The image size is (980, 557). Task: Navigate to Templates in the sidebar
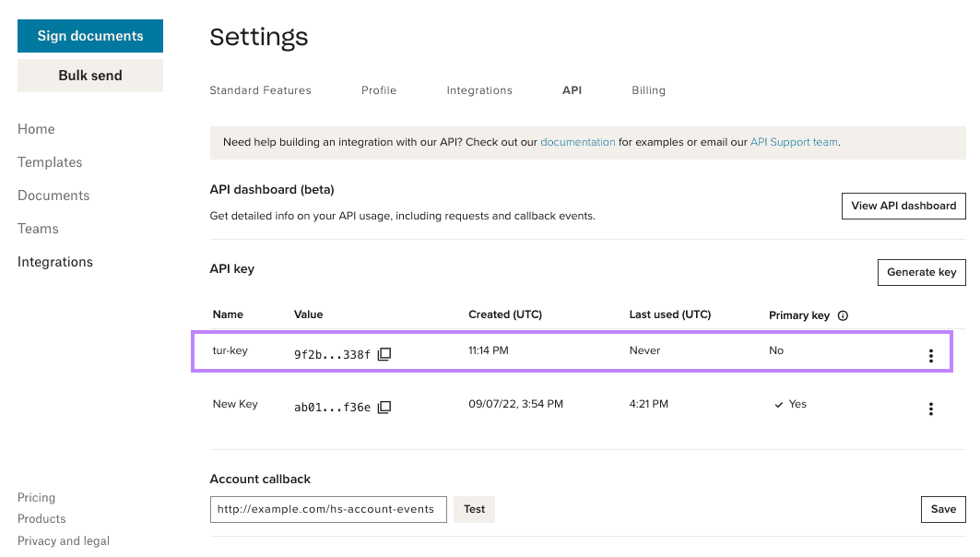[x=50, y=161]
